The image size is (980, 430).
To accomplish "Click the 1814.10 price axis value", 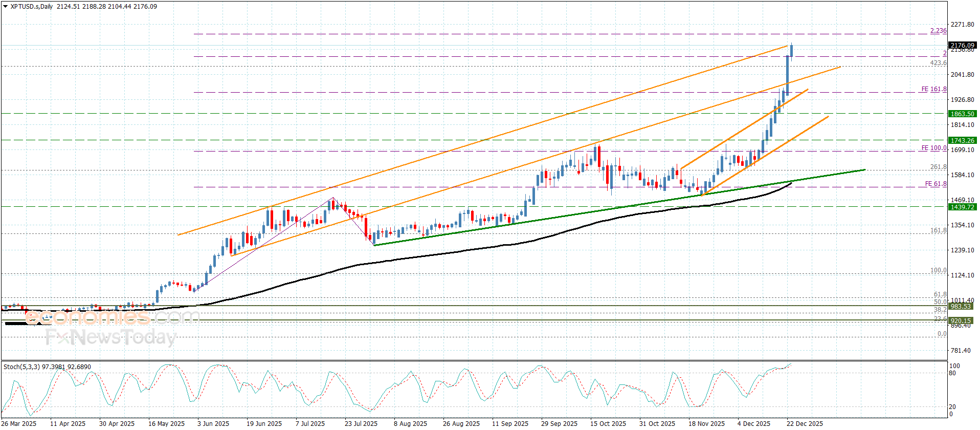I will click(962, 125).
